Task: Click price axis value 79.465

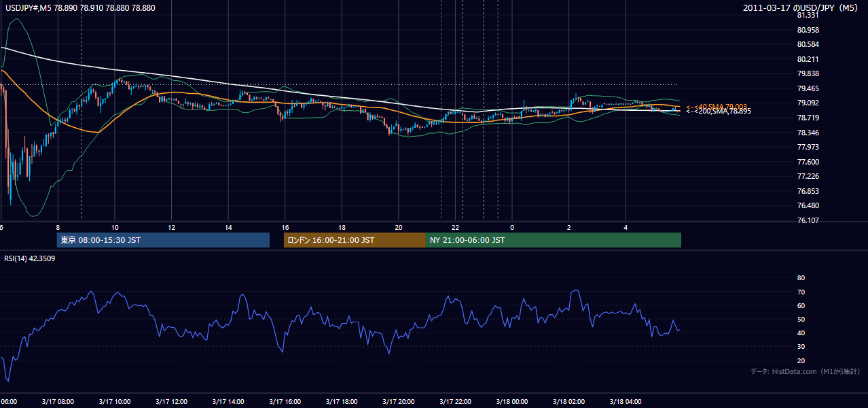Action: [808, 88]
